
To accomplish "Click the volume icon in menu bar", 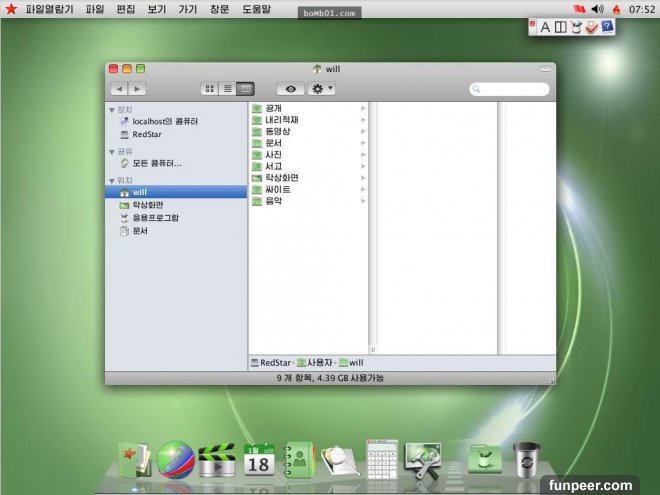I will [x=598, y=9].
